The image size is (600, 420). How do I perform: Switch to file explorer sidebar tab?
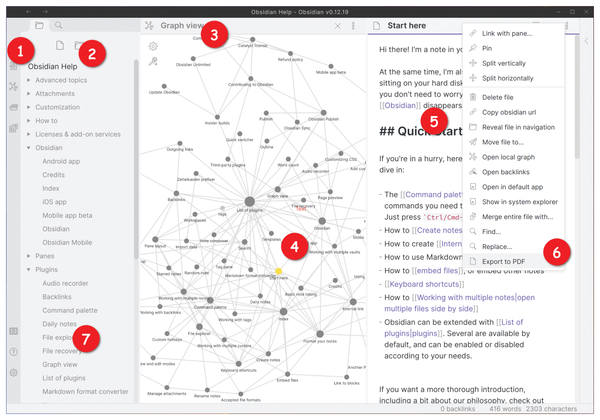coord(39,25)
